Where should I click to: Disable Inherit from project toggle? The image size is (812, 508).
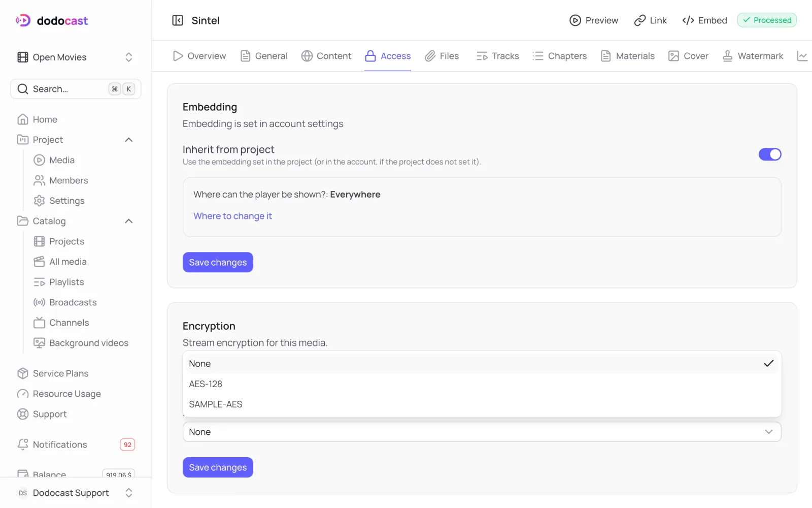(770, 154)
